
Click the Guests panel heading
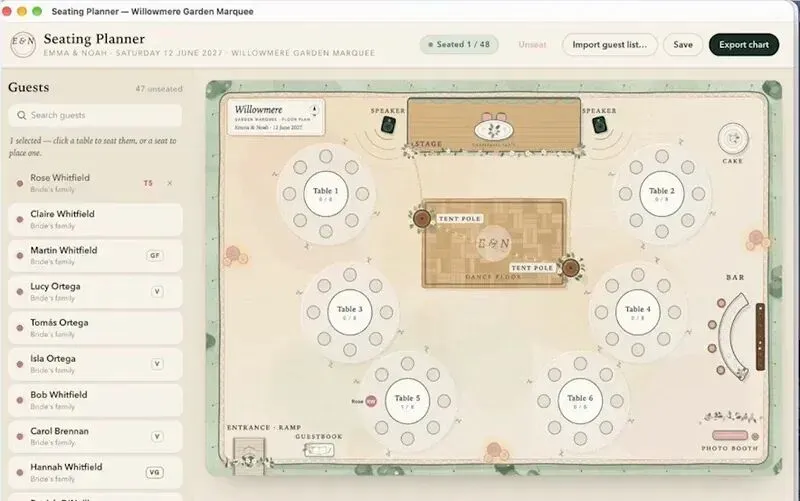click(x=29, y=87)
